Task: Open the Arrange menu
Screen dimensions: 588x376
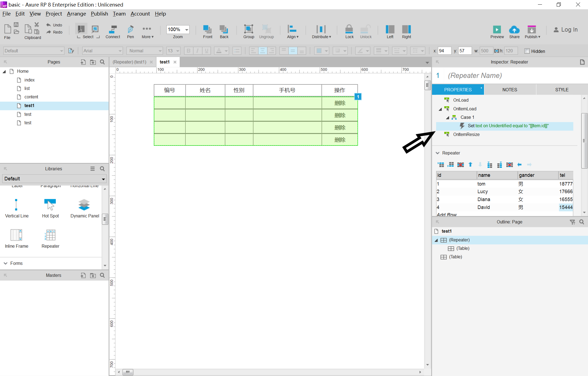Action: pyautogui.click(x=76, y=14)
